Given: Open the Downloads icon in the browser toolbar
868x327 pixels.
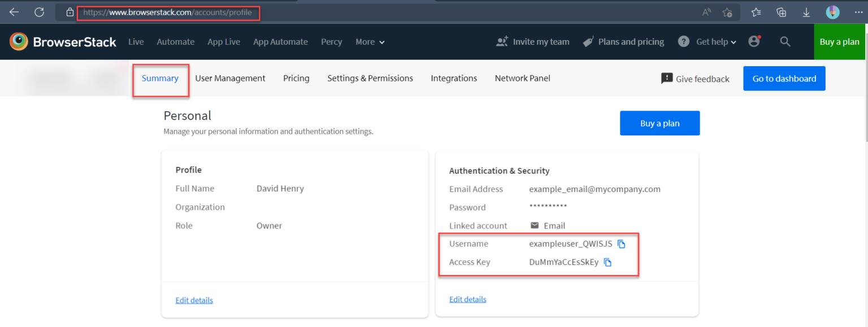Looking at the screenshot, I should pyautogui.click(x=806, y=12).
